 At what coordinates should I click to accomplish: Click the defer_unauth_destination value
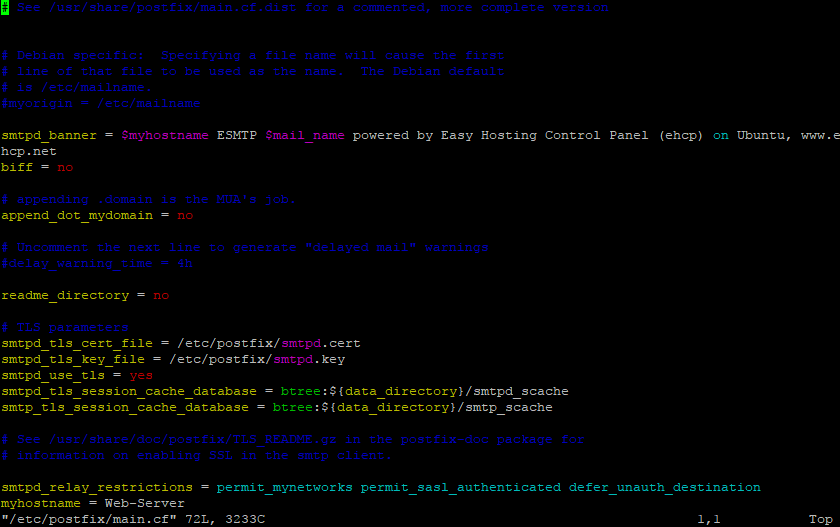(x=665, y=488)
